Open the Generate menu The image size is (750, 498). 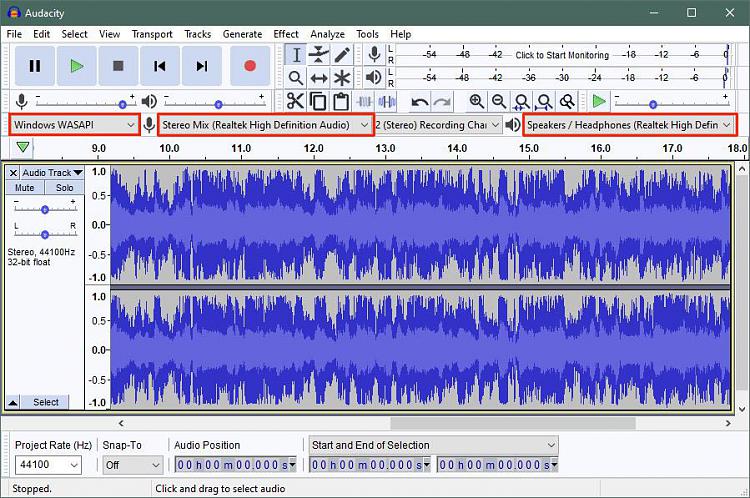pyautogui.click(x=242, y=34)
